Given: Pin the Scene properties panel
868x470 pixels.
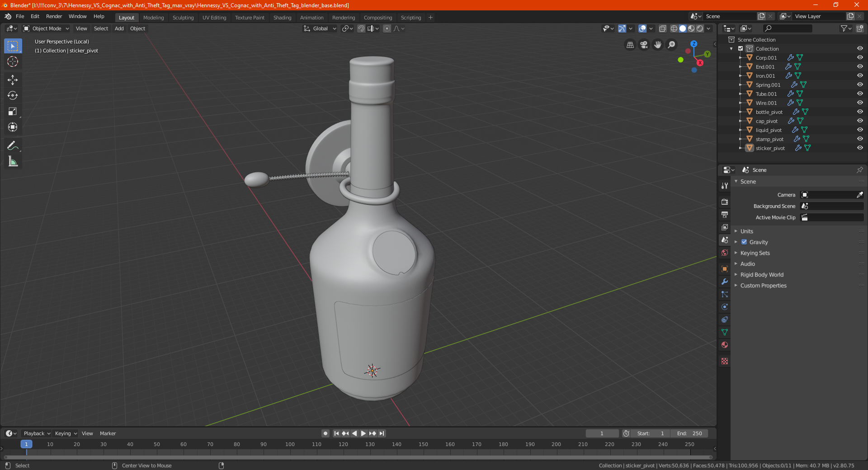Looking at the screenshot, I should click(x=859, y=170).
